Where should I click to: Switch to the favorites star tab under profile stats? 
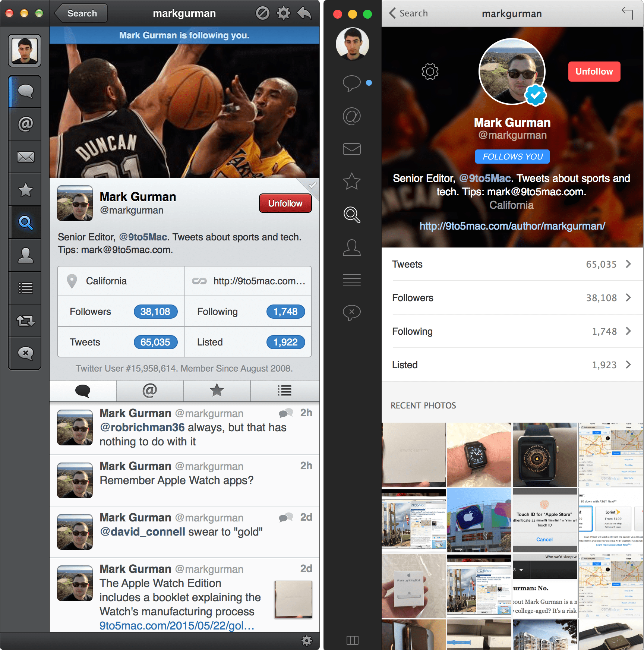click(217, 391)
